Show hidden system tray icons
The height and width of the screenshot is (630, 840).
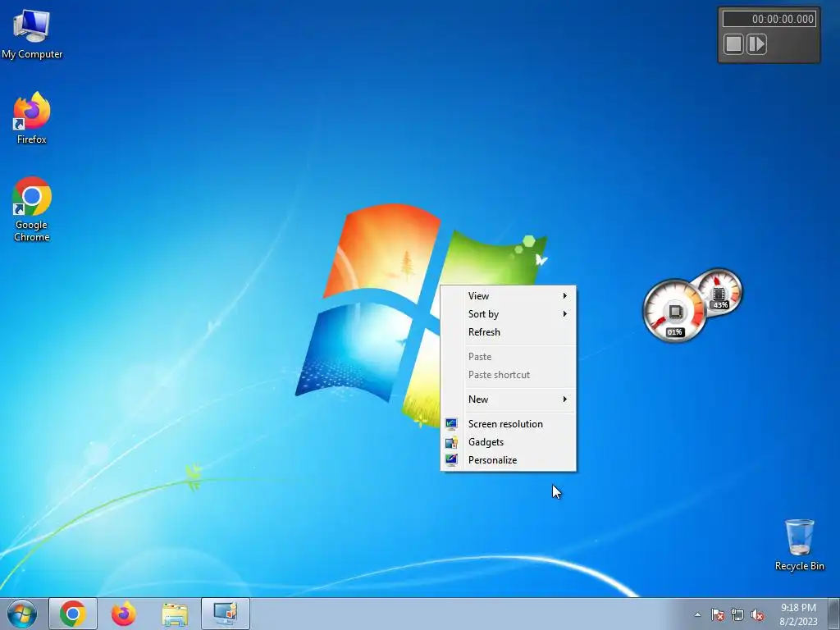click(697, 614)
